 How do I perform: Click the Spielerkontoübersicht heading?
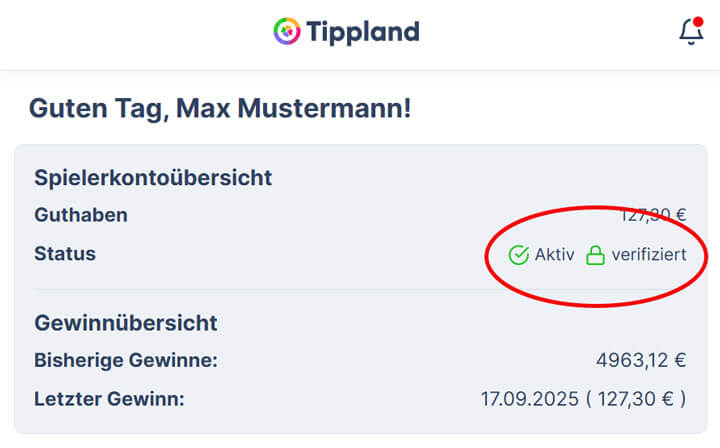[153, 178]
